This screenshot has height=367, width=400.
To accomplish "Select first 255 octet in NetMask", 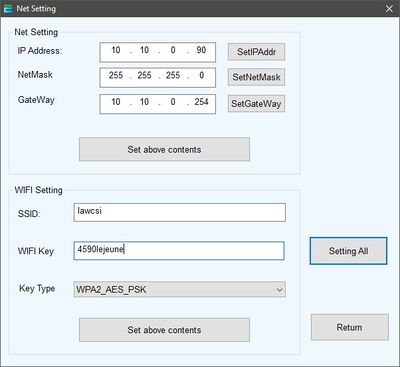I will 116,75.
